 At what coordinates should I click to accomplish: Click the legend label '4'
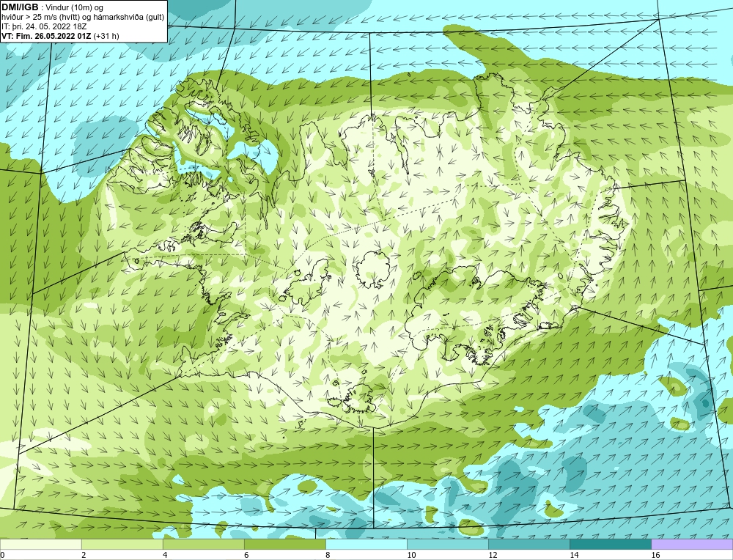(x=165, y=555)
